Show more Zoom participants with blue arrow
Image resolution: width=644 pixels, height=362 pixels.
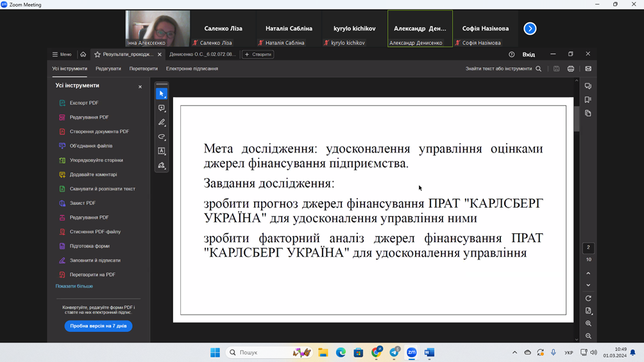pos(530,28)
